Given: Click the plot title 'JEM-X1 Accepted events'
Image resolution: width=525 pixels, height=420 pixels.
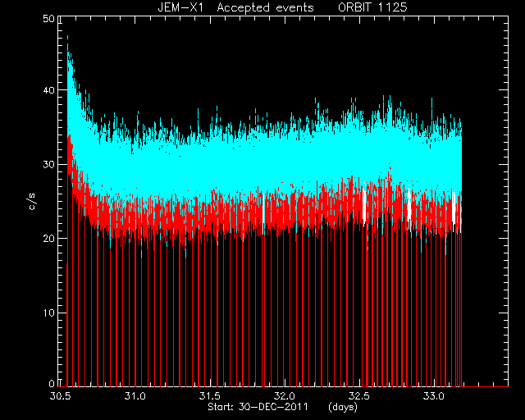Looking at the screenshot, I should tap(235, 7).
